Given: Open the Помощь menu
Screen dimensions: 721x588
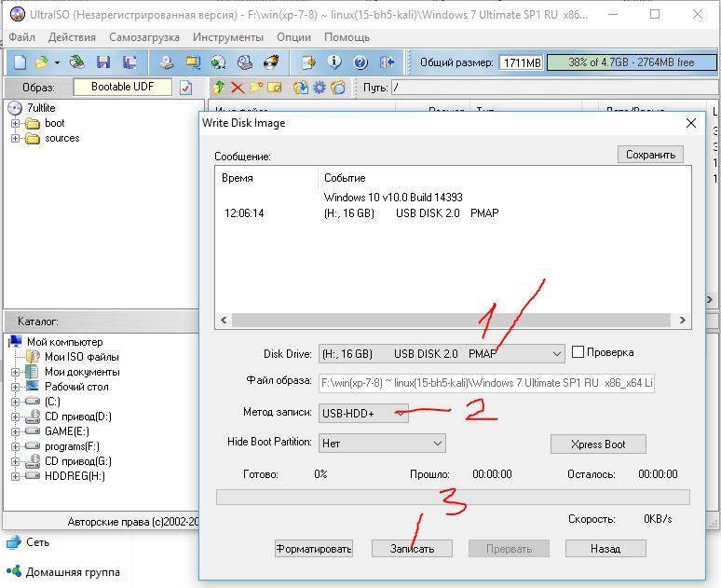Looking at the screenshot, I should (x=347, y=37).
